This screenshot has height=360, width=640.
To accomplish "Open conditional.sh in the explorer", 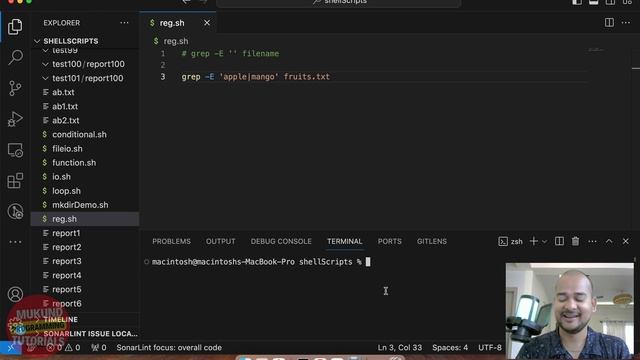I will (85, 134).
